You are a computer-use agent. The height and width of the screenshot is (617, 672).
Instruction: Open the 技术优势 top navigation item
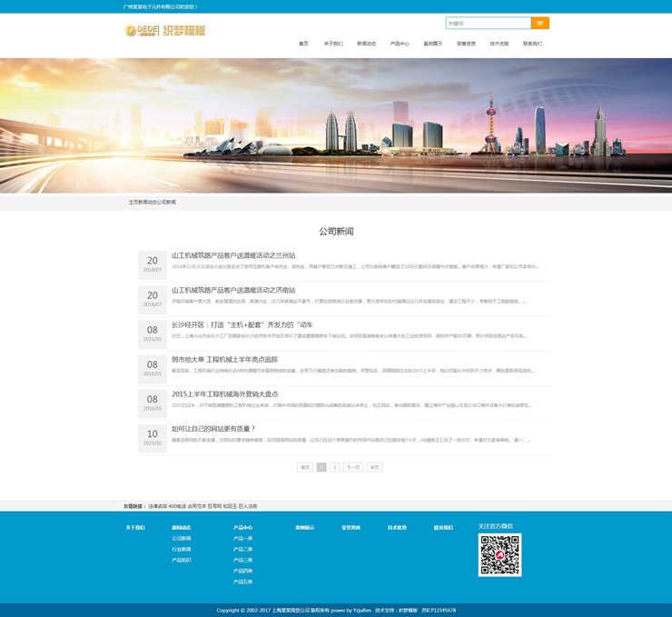[x=499, y=44]
